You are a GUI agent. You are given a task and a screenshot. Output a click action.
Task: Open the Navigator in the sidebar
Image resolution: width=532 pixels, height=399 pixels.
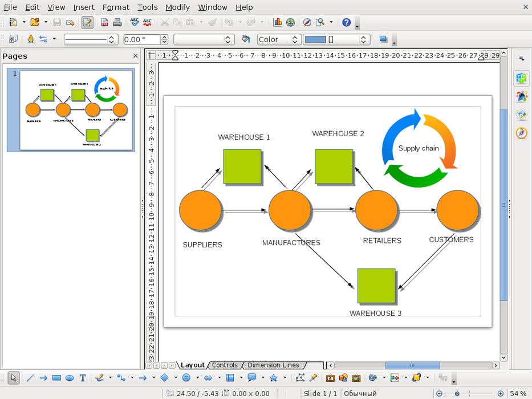pyautogui.click(x=521, y=133)
